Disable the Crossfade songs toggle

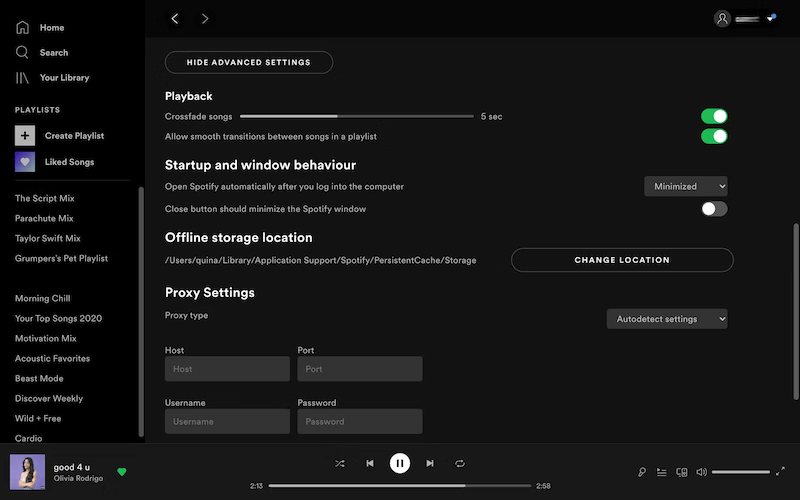click(714, 117)
